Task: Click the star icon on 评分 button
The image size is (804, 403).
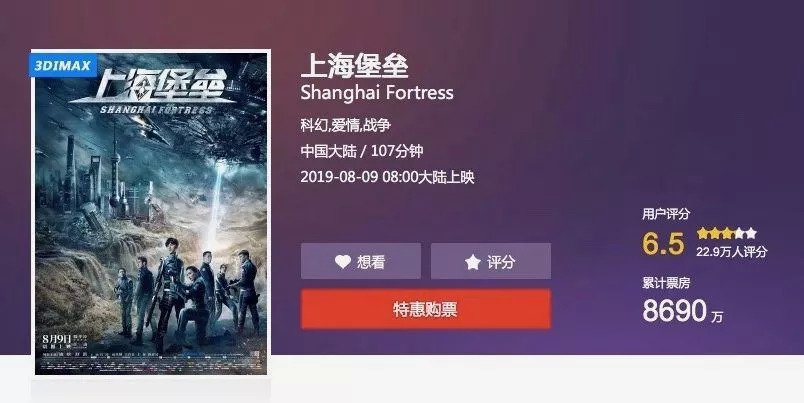Action: (472, 262)
